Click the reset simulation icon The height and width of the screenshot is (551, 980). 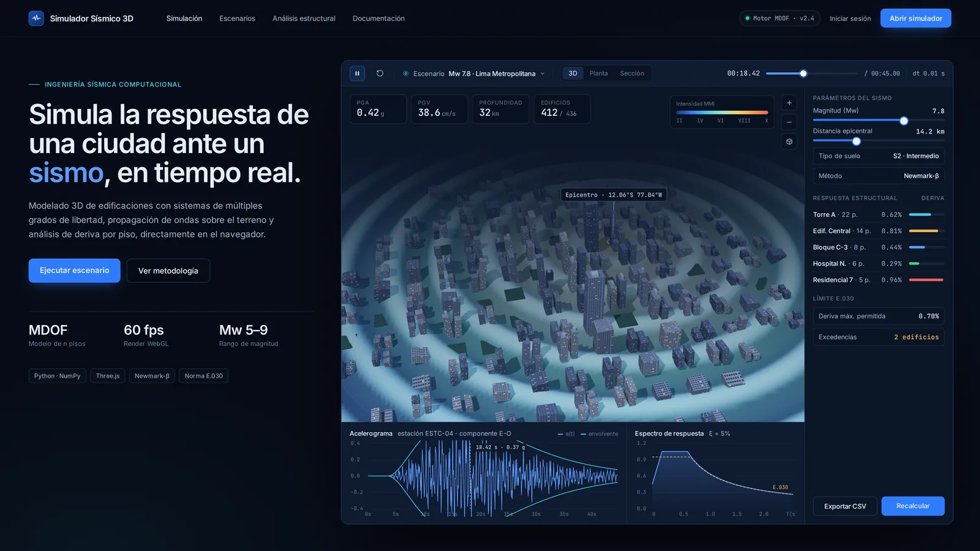tap(380, 73)
